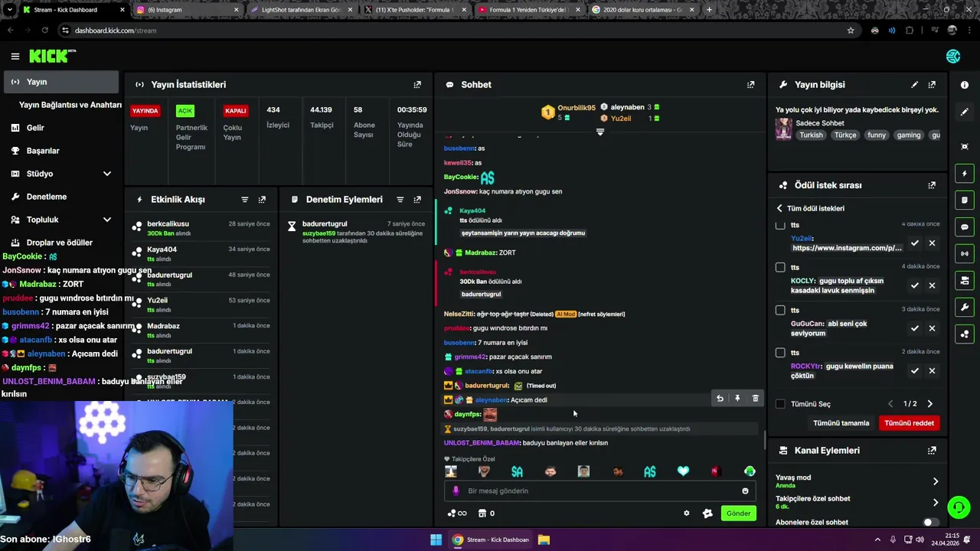Screen dimensions: 980x551
Task: Click the lightning bolt sidebar widget icon
Action: tap(965, 174)
